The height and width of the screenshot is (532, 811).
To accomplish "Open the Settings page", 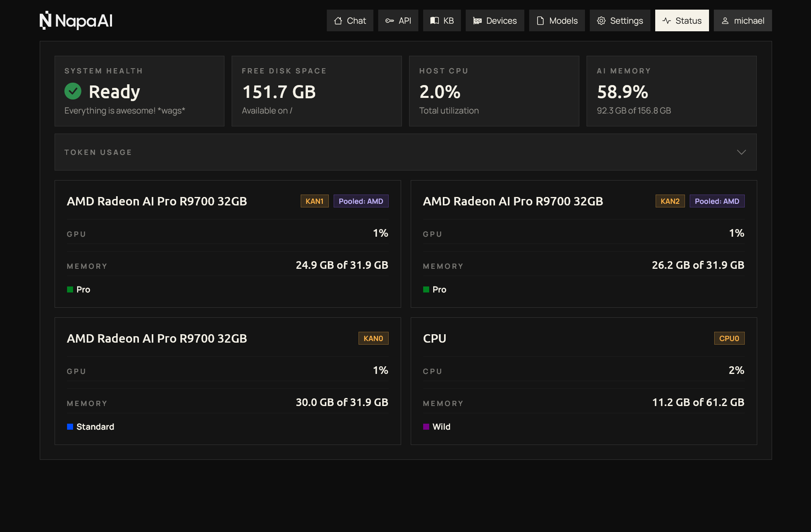I will coord(620,20).
